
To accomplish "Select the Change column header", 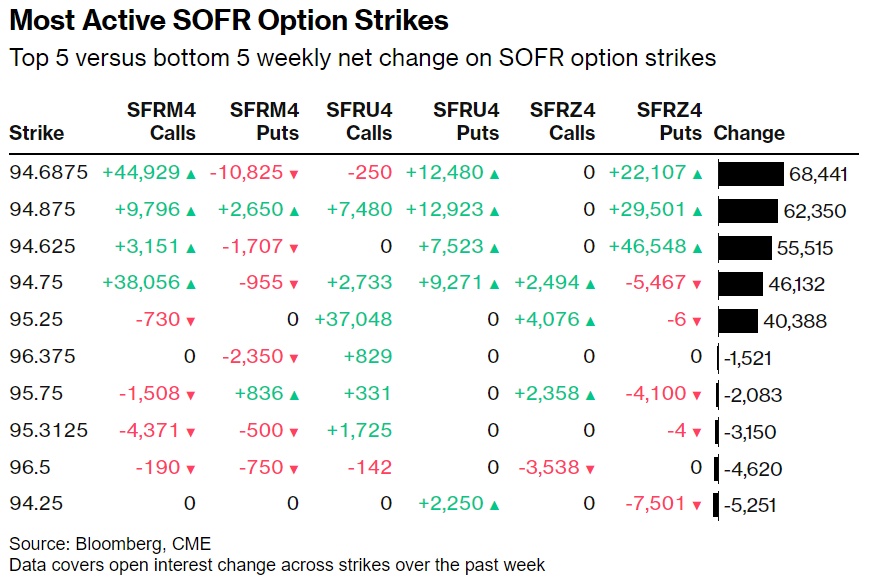I will coord(749,133).
